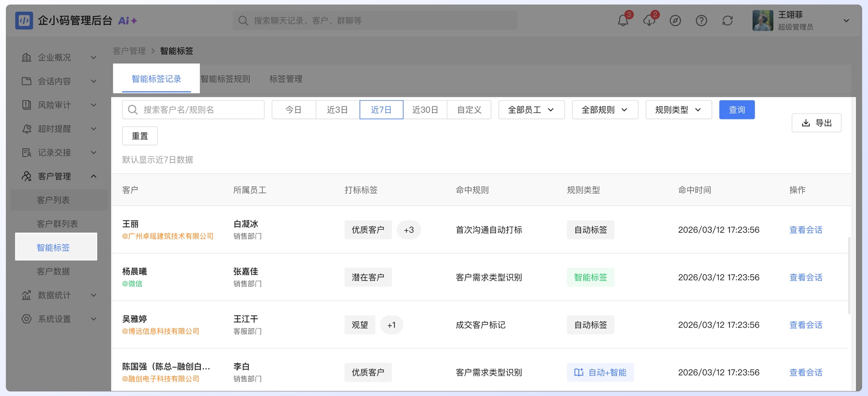Click the 客户管理 breadcrumb link
The height and width of the screenshot is (396, 868).
click(129, 51)
